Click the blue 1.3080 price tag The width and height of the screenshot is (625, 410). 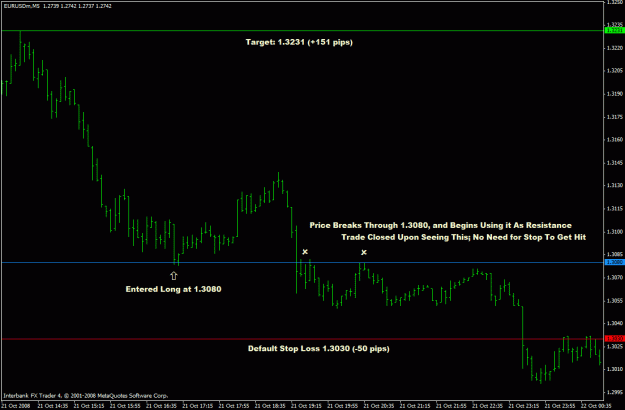click(x=615, y=262)
